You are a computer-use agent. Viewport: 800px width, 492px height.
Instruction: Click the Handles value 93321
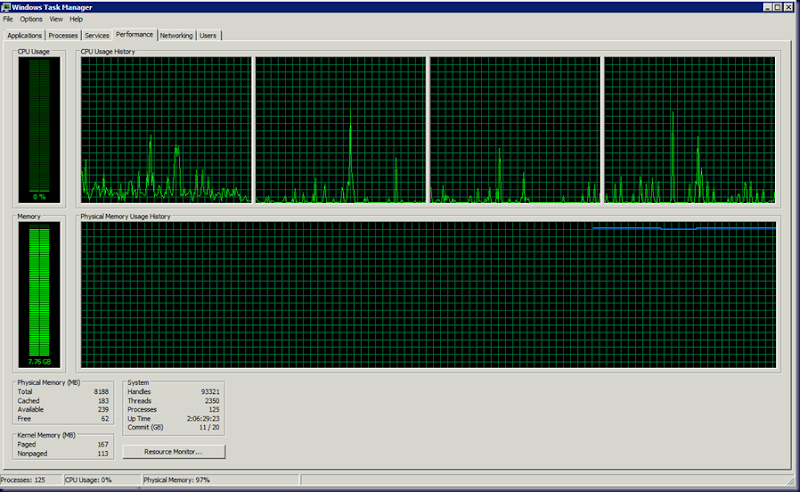click(210, 391)
